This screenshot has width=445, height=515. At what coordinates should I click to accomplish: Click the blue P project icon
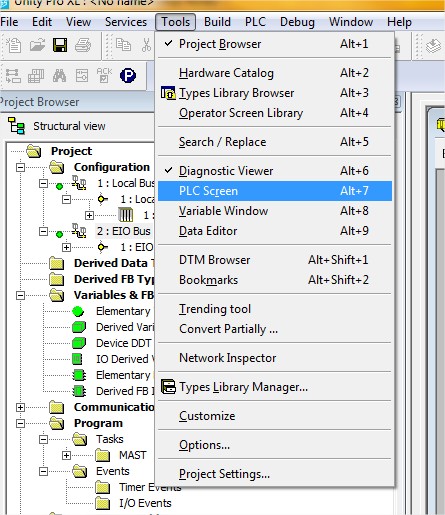tap(128, 76)
